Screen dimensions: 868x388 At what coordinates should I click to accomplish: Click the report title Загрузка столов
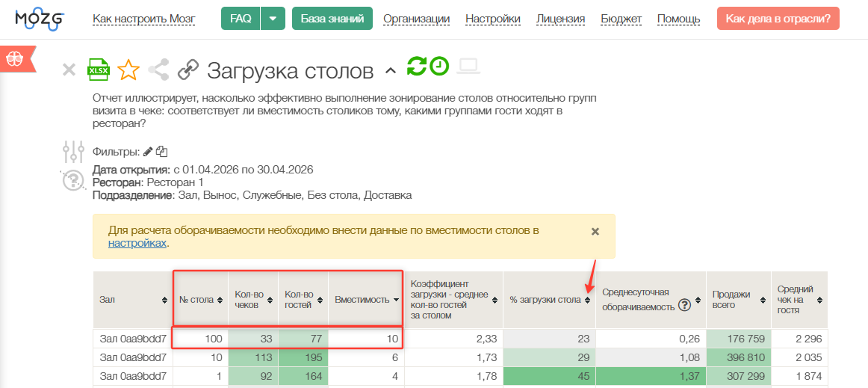click(291, 71)
